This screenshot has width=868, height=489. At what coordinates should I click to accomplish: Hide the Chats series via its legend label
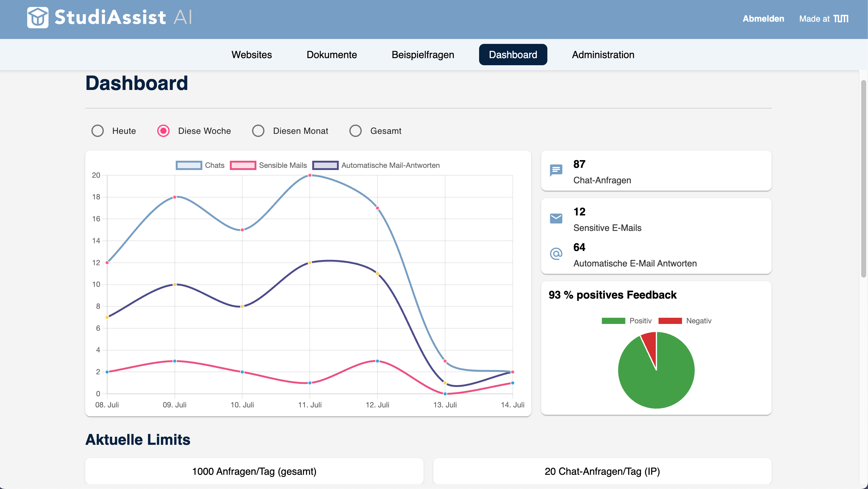214,165
